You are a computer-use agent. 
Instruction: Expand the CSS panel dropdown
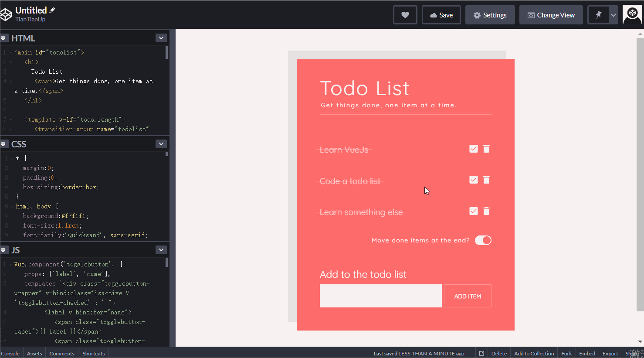click(x=161, y=144)
